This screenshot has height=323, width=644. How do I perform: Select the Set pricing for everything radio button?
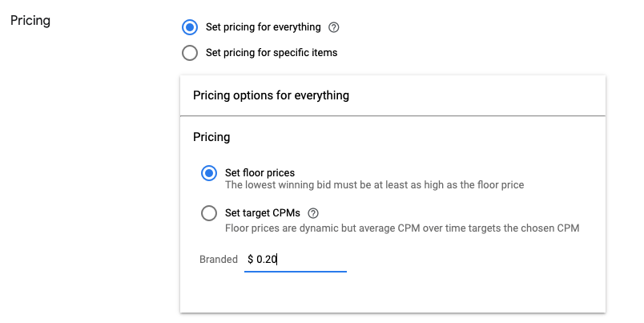click(x=190, y=27)
